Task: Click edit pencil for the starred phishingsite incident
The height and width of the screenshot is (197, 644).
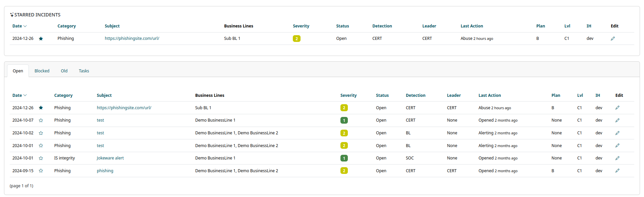Action: [x=612, y=39]
